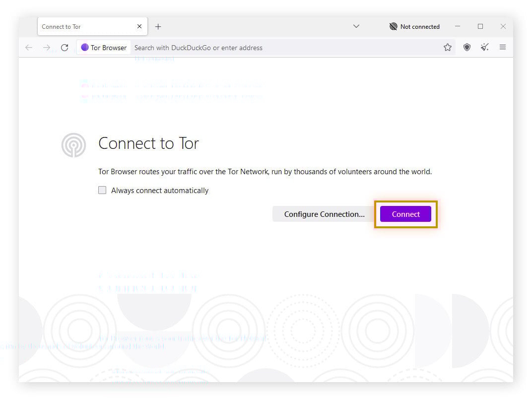This screenshot has width=532, height=400.
Task: Open the hamburger application menu
Action: point(503,47)
